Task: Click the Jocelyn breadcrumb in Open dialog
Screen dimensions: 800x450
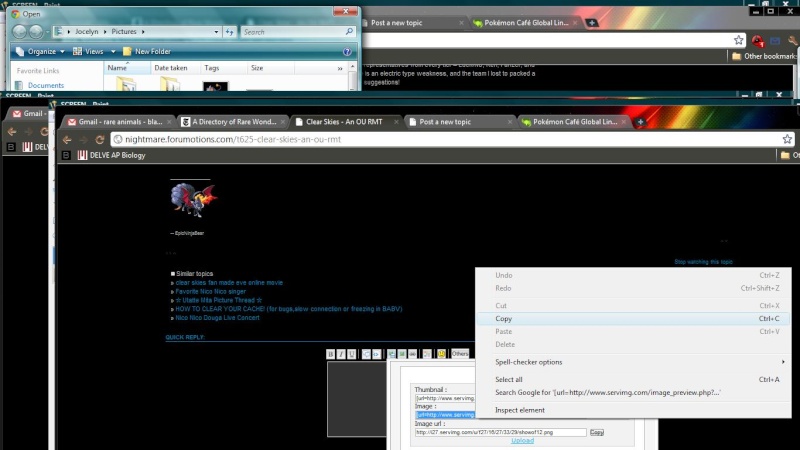Action: [87, 32]
